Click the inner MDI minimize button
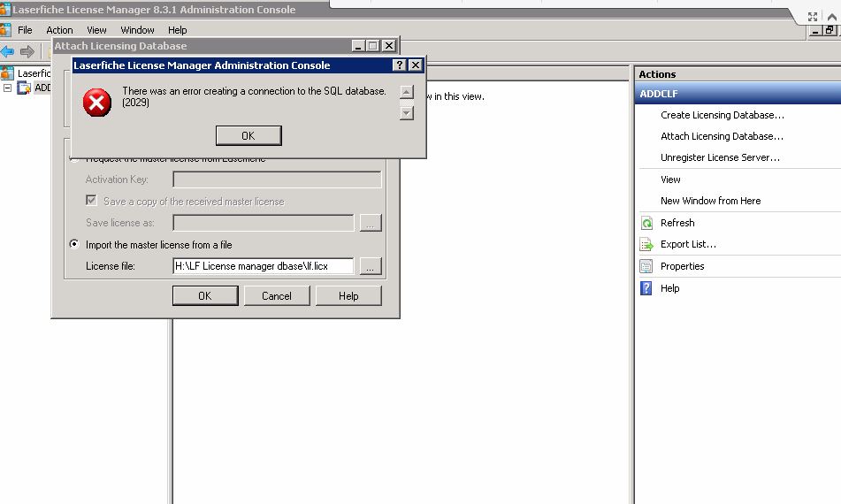This screenshot has width=841, height=504. pos(815,31)
